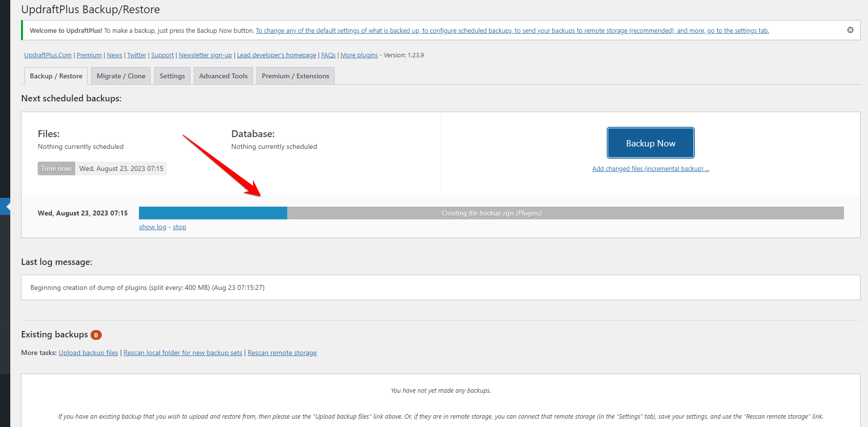Open Upload backup files link
The image size is (868, 427).
coord(89,353)
